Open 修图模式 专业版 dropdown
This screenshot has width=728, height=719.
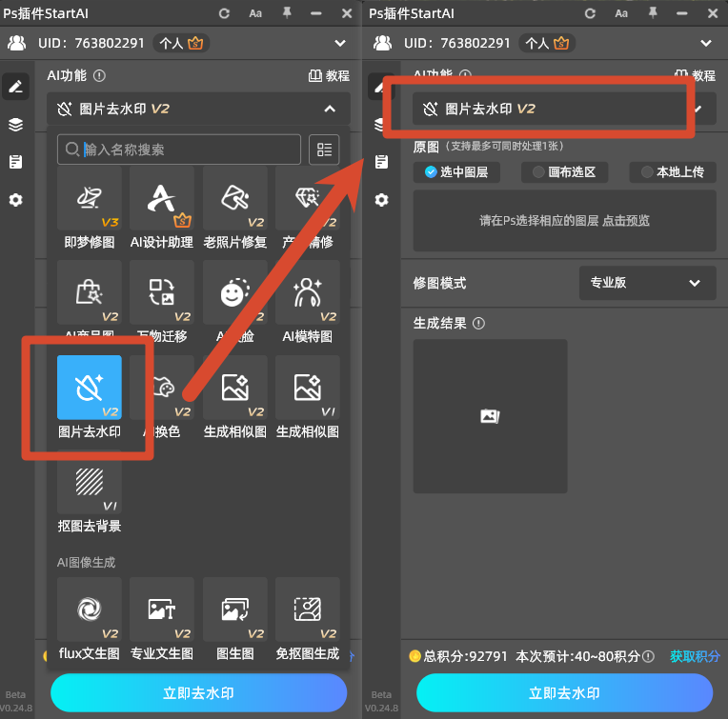[647, 283]
